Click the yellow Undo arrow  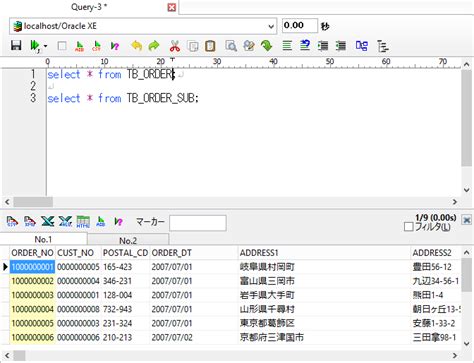tap(136, 46)
